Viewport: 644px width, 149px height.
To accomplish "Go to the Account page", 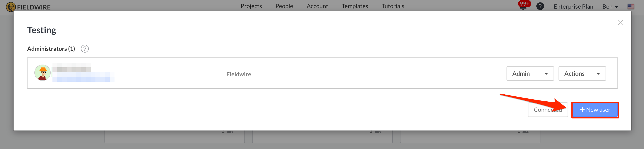I will click(317, 6).
